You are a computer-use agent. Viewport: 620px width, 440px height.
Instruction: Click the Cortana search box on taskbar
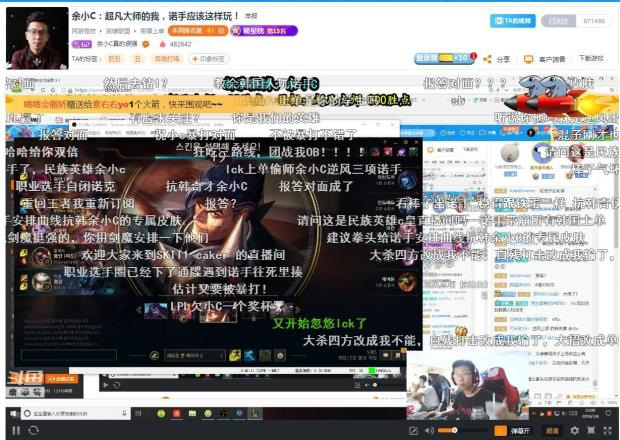(x=76, y=414)
